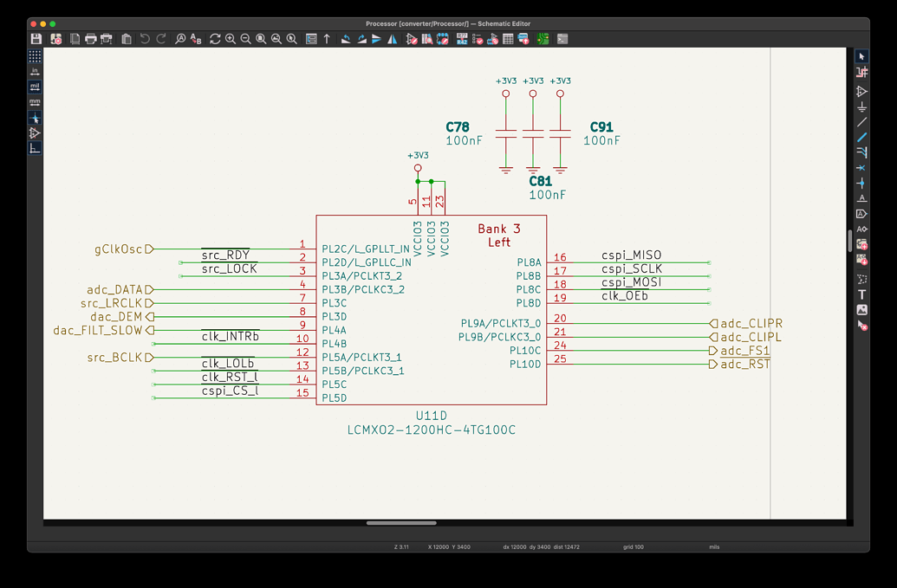The height and width of the screenshot is (588, 897).
Task: Select the Import sheet pin tool
Action: pyautogui.click(x=861, y=260)
